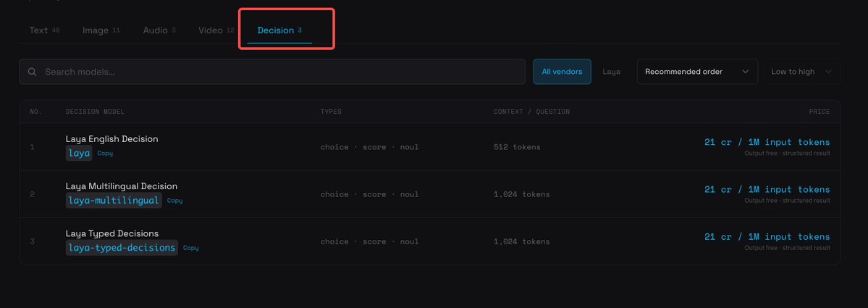This screenshot has width=868, height=308.
Task: Click row number 2
Action: (x=32, y=194)
